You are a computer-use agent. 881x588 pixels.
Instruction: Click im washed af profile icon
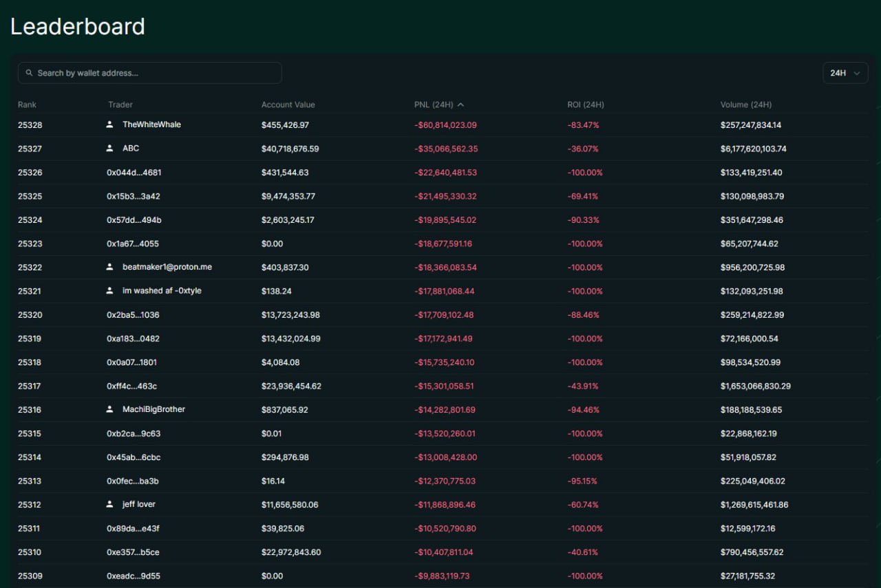[x=109, y=291]
